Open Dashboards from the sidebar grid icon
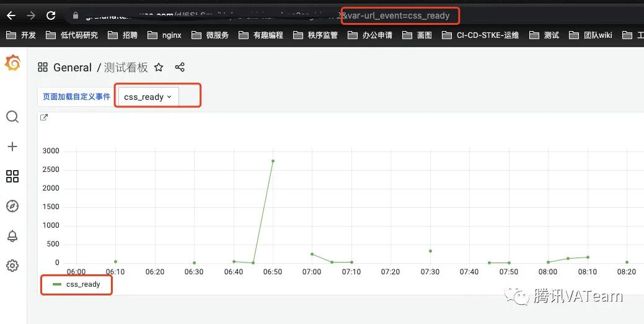This screenshot has width=644, height=324. (x=12, y=176)
